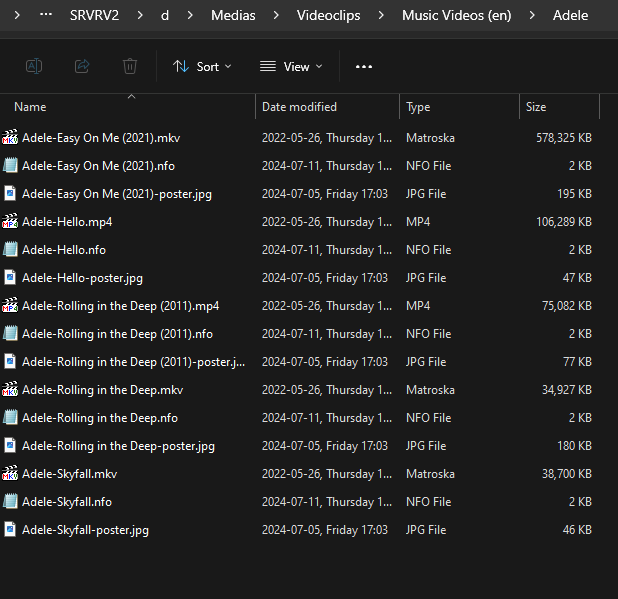Click the Delete trash can icon

tap(130, 66)
